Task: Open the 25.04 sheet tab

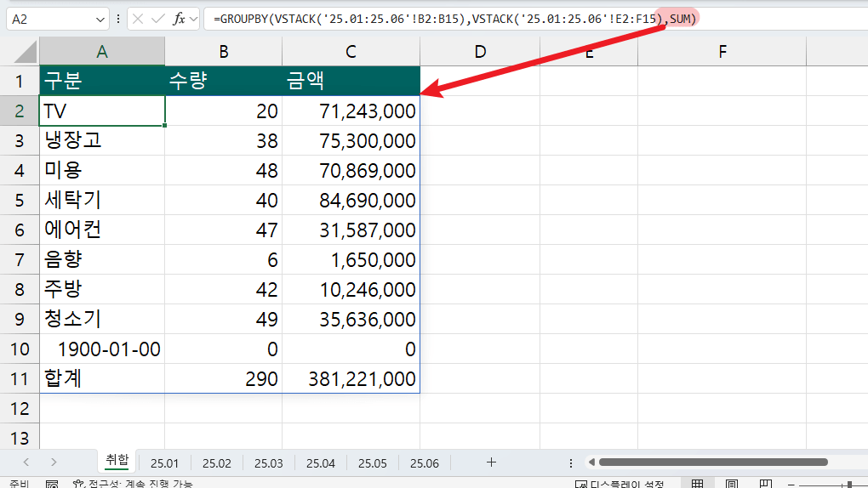Action: pos(321,463)
